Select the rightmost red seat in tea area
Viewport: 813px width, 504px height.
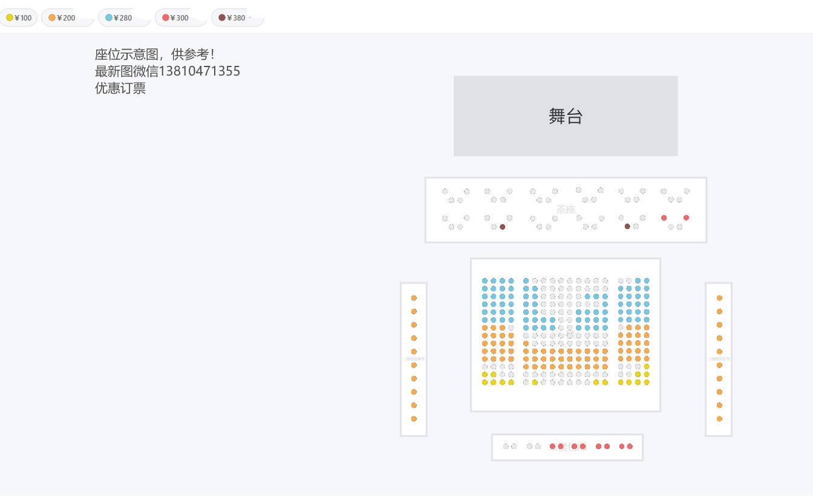pyautogui.click(x=687, y=218)
